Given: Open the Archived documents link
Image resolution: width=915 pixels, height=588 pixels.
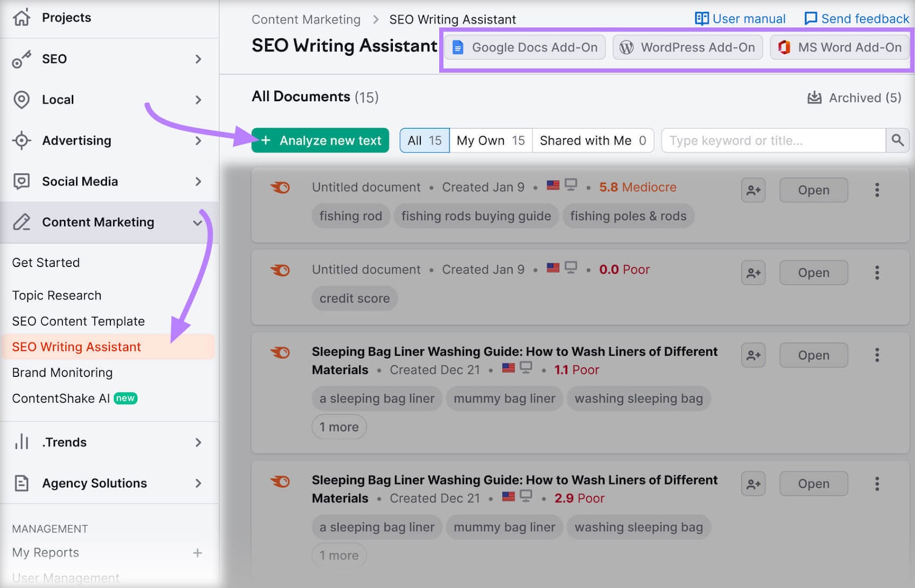Looking at the screenshot, I should coord(853,97).
